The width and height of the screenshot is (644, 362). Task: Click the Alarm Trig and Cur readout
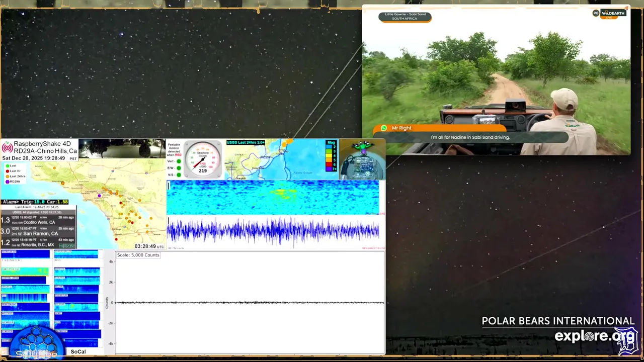click(x=35, y=202)
